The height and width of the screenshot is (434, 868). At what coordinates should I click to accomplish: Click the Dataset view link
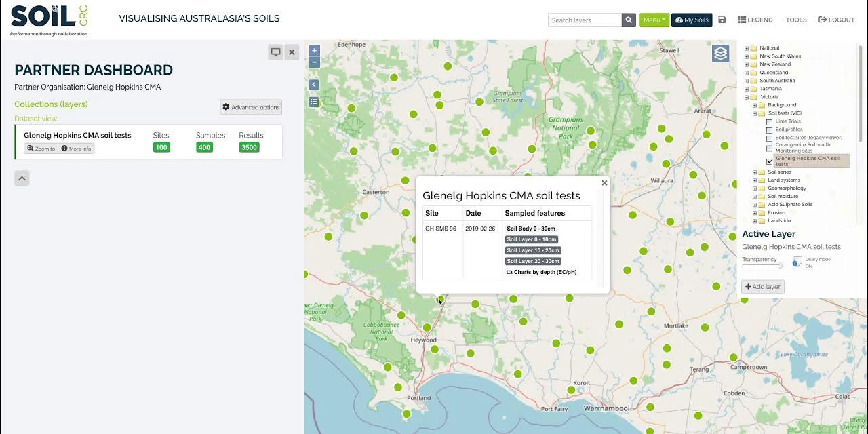pyautogui.click(x=36, y=119)
